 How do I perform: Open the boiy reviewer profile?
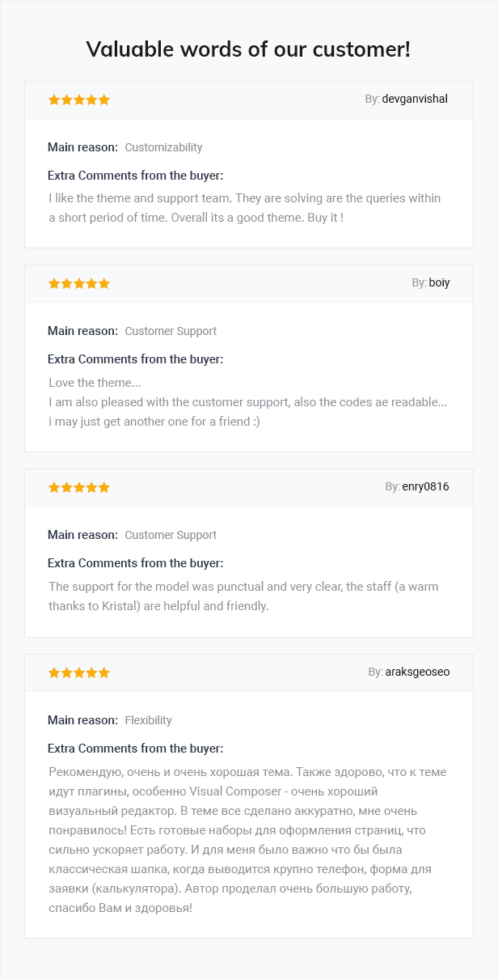coord(439,283)
